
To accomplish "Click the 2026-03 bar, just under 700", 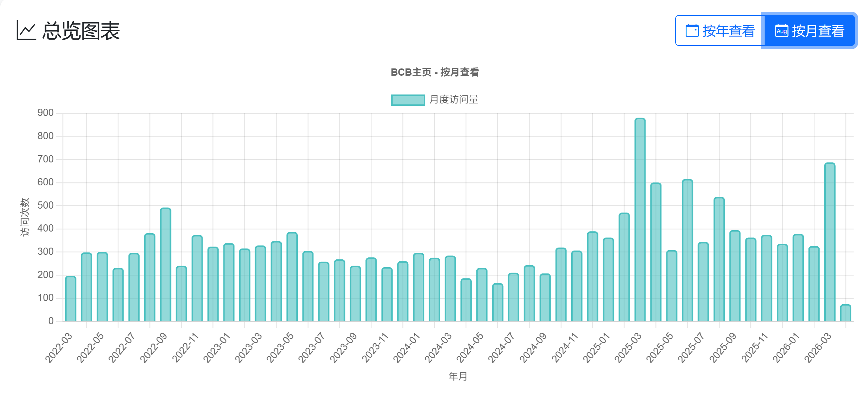I will point(830,242).
